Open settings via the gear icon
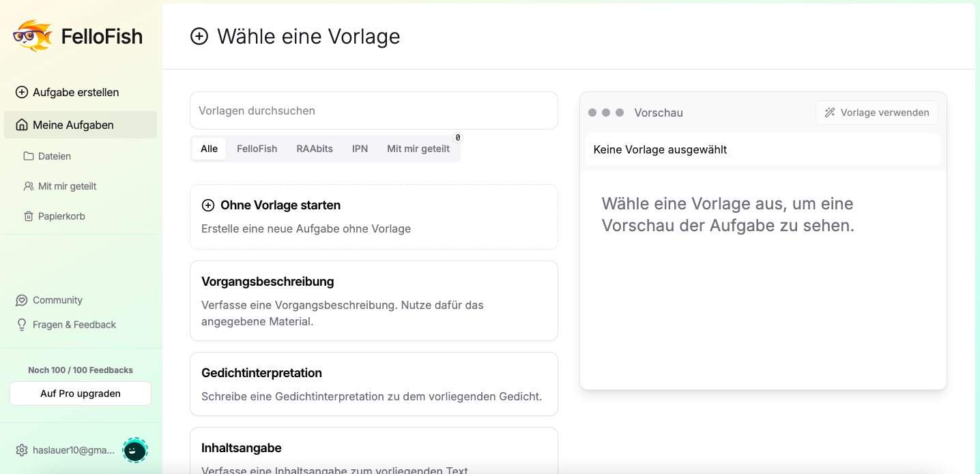980x474 pixels. [x=22, y=450]
